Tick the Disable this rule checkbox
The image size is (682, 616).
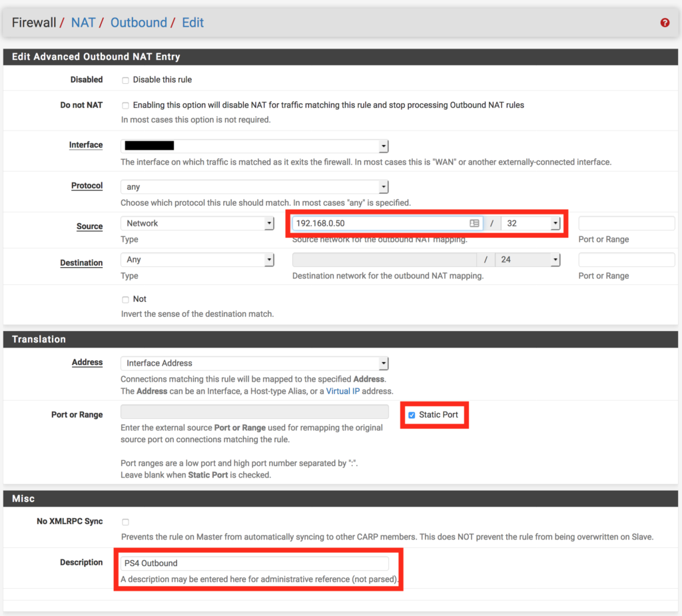click(125, 80)
